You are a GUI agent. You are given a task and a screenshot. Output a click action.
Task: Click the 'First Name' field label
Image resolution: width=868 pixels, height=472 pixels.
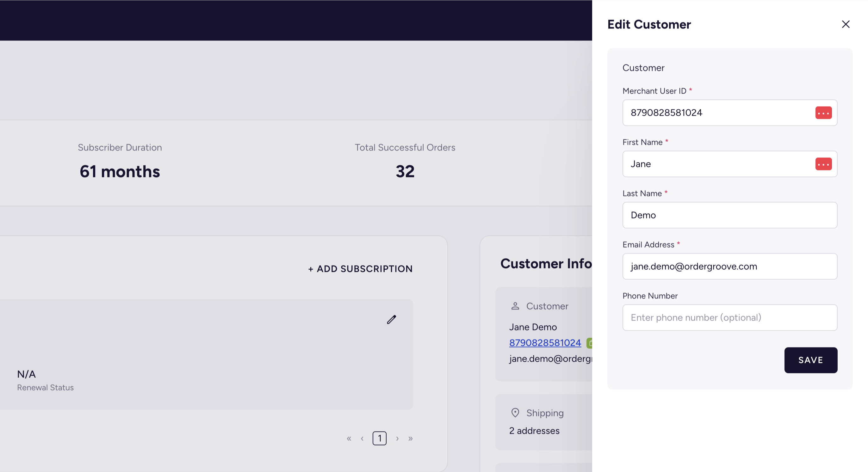pos(642,142)
